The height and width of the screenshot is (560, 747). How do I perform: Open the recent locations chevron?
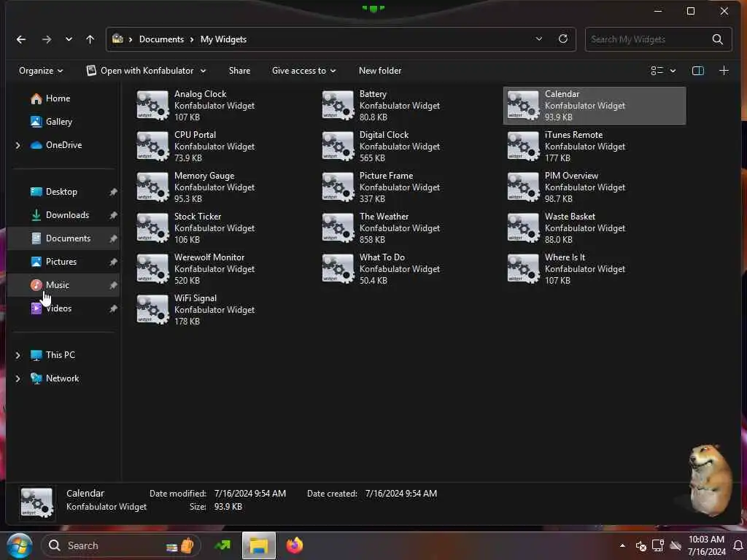(x=69, y=39)
